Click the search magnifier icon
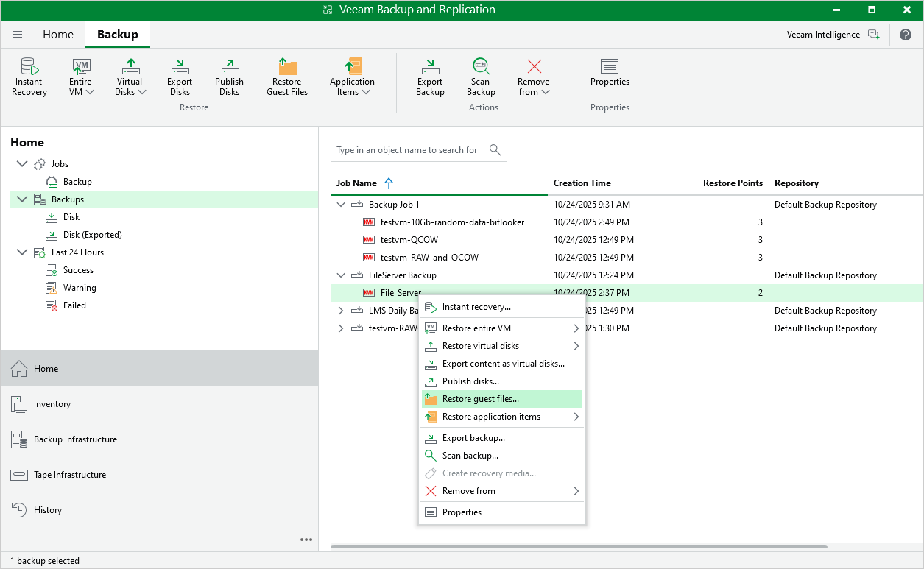 point(495,150)
